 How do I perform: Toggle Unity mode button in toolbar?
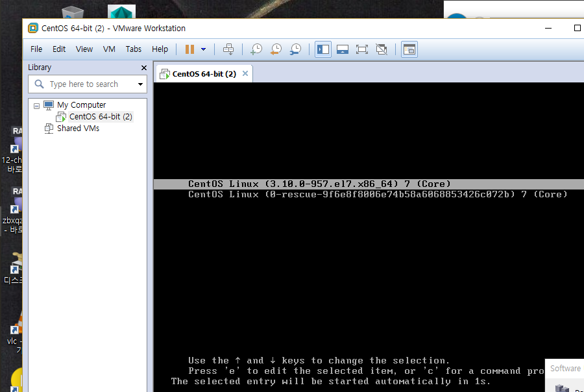(382, 49)
